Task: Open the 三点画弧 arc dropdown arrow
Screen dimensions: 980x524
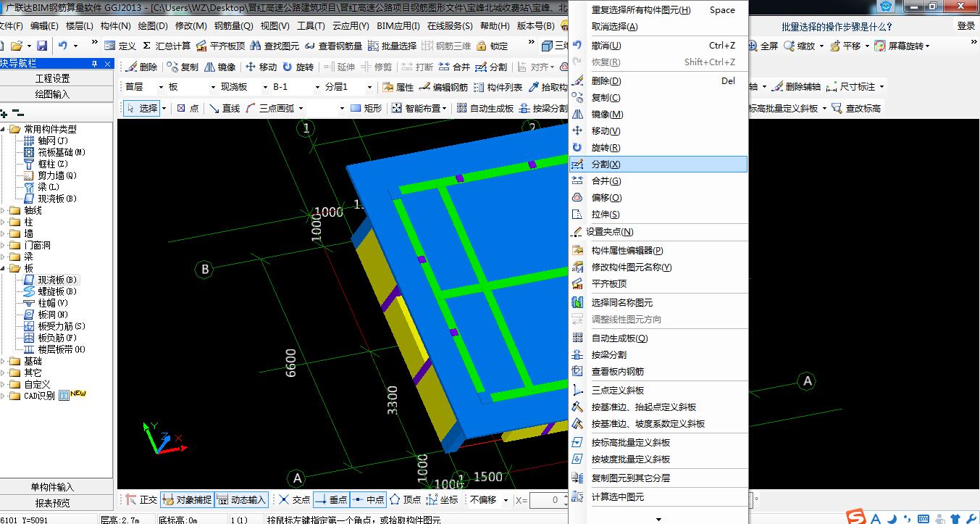Action: pyautogui.click(x=301, y=108)
